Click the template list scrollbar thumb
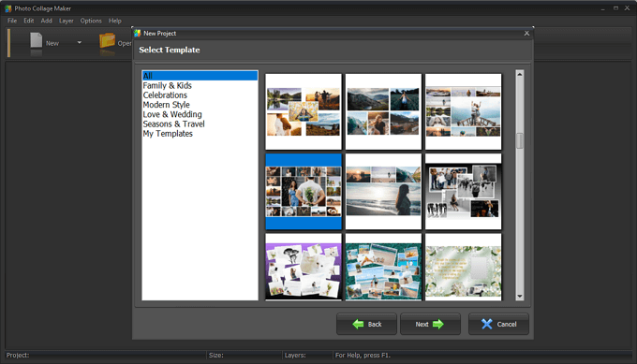The image size is (637, 364). click(520, 140)
